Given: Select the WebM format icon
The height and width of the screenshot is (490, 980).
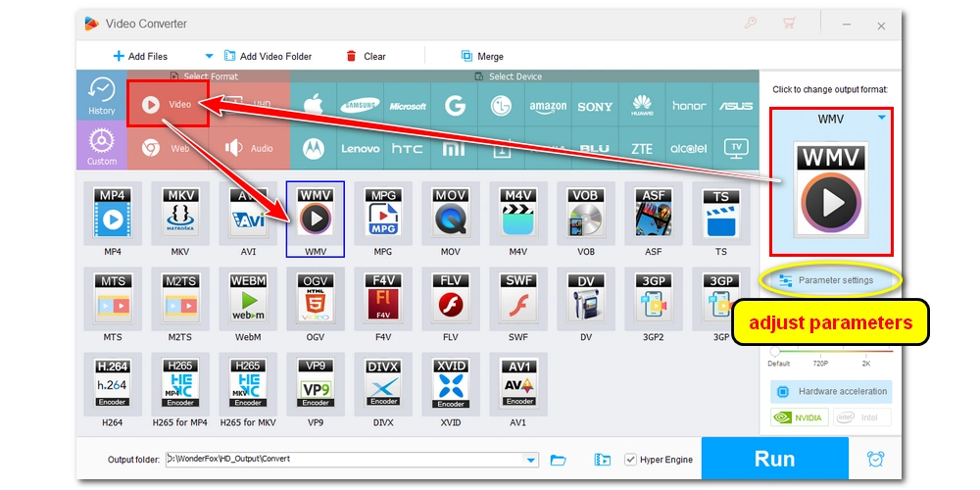Looking at the screenshot, I should point(248,299).
